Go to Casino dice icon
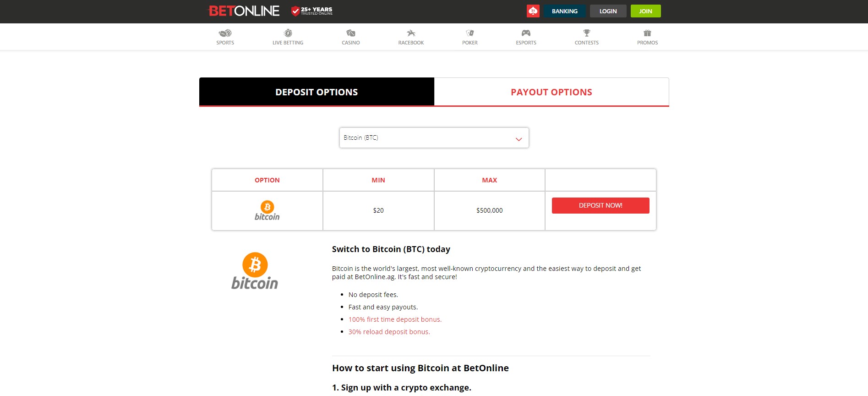This screenshot has width=868, height=396. click(351, 33)
